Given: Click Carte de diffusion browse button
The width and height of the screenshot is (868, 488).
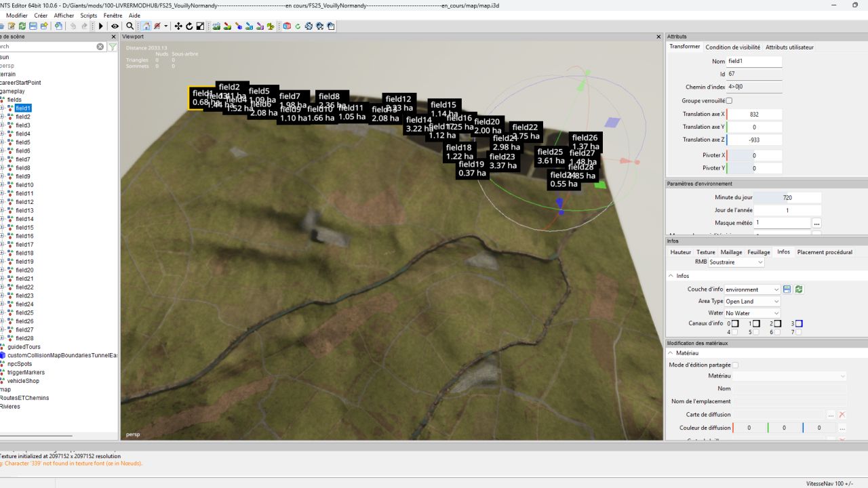Looking at the screenshot, I should (x=831, y=414).
